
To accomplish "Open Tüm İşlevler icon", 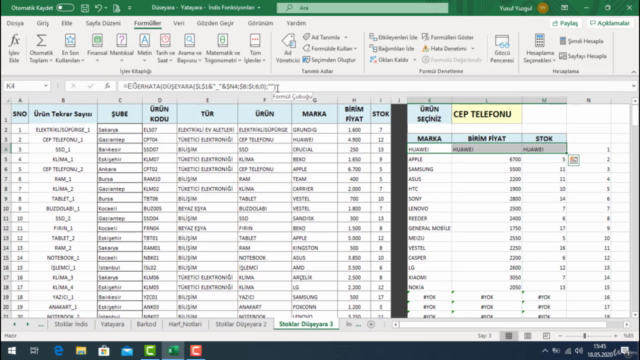I will tap(255, 41).
